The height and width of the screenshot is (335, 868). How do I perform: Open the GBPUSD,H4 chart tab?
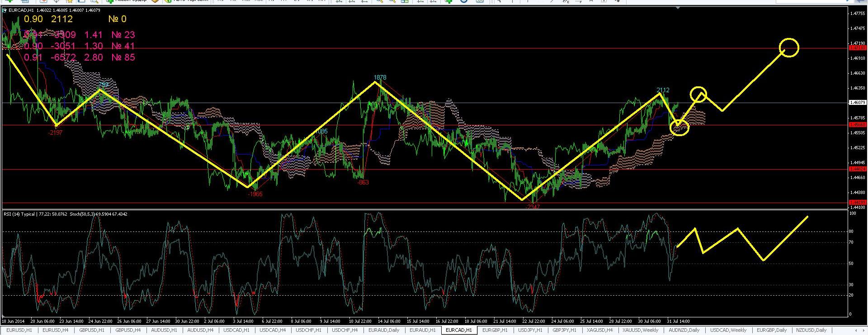point(128,330)
